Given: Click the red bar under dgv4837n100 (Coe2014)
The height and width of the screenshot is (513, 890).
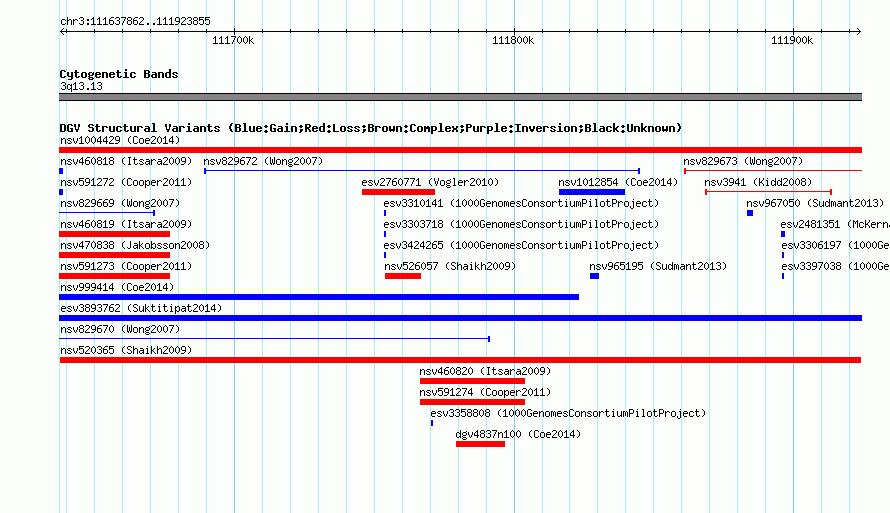Looking at the screenshot, I should 480,444.
